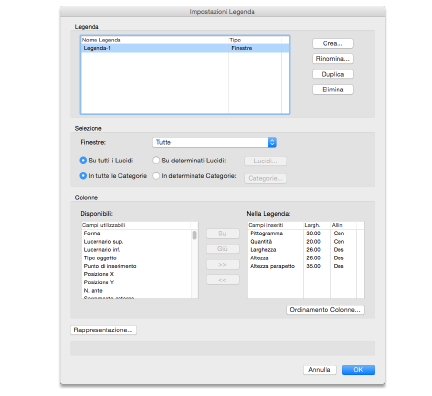
Task: Click the Rinomina... button
Action: (x=333, y=59)
